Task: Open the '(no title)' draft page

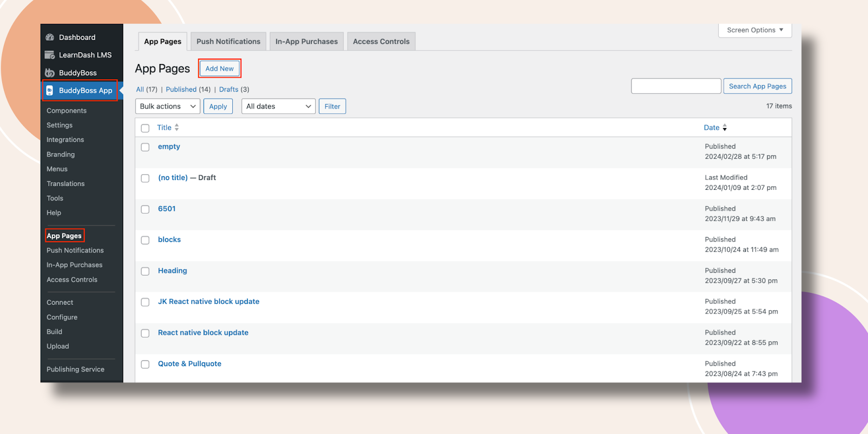Action: tap(173, 177)
